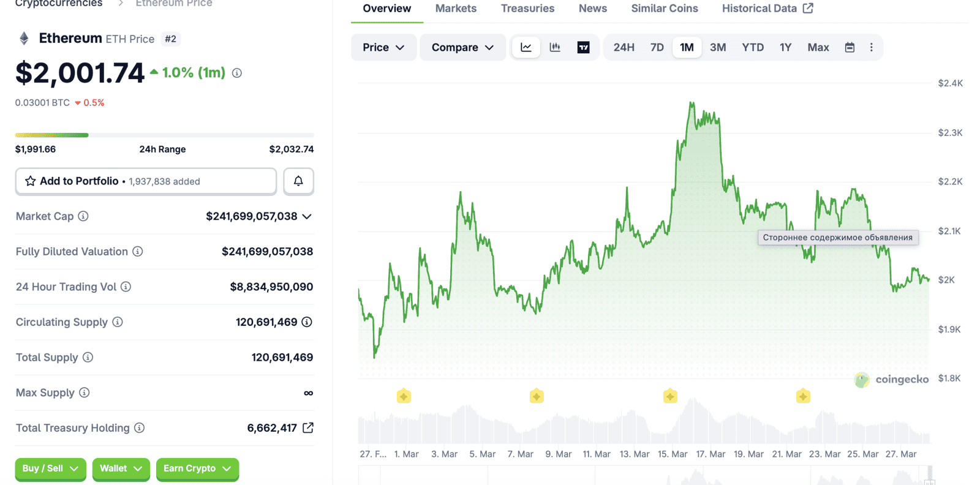Open TradingView chart mode icon
980x485 pixels.
pos(583,47)
